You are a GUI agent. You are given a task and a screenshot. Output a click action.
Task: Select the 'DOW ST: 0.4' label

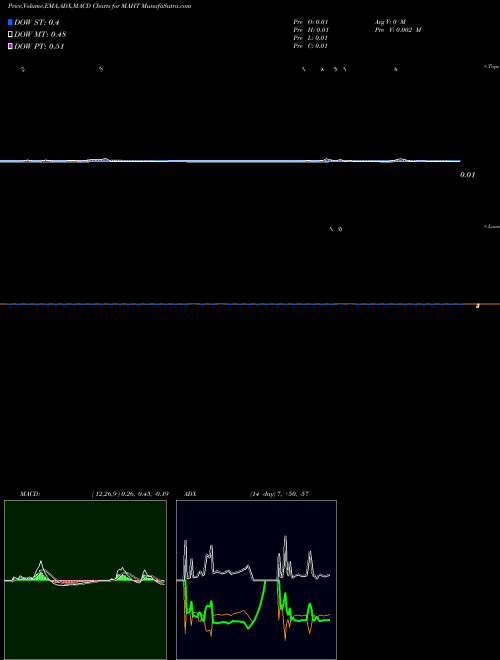37,22
